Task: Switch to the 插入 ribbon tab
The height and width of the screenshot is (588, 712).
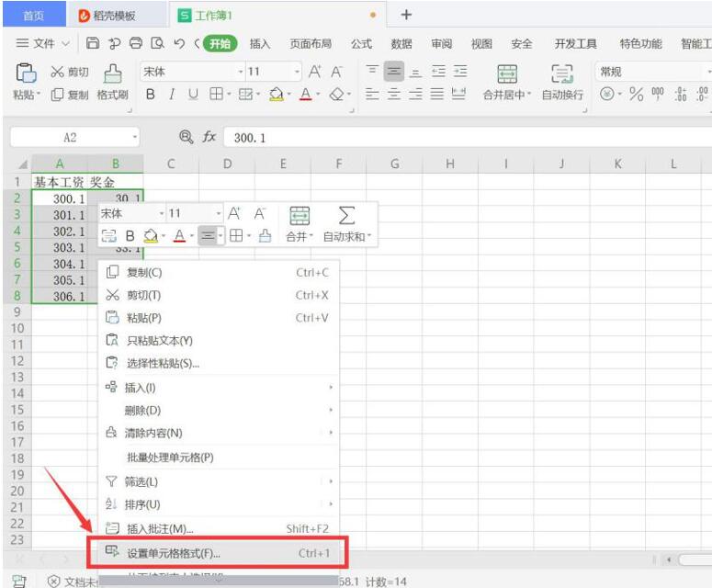Action: pyautogui.click(x=260, y=43)
